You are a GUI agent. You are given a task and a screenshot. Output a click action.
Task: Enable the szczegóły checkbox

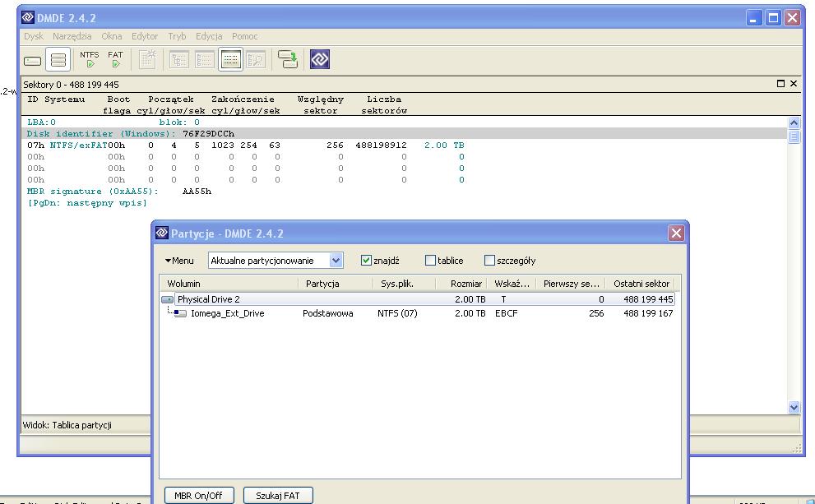[489, 261]
